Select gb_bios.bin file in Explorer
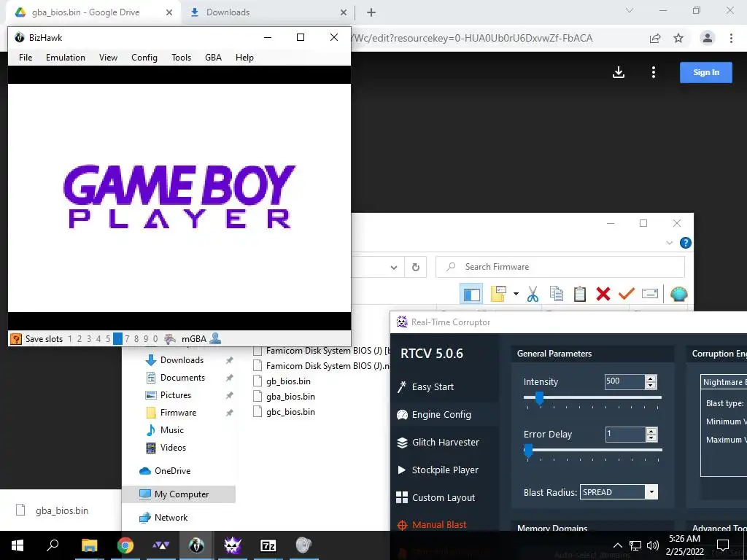 (x=288, y=381)
